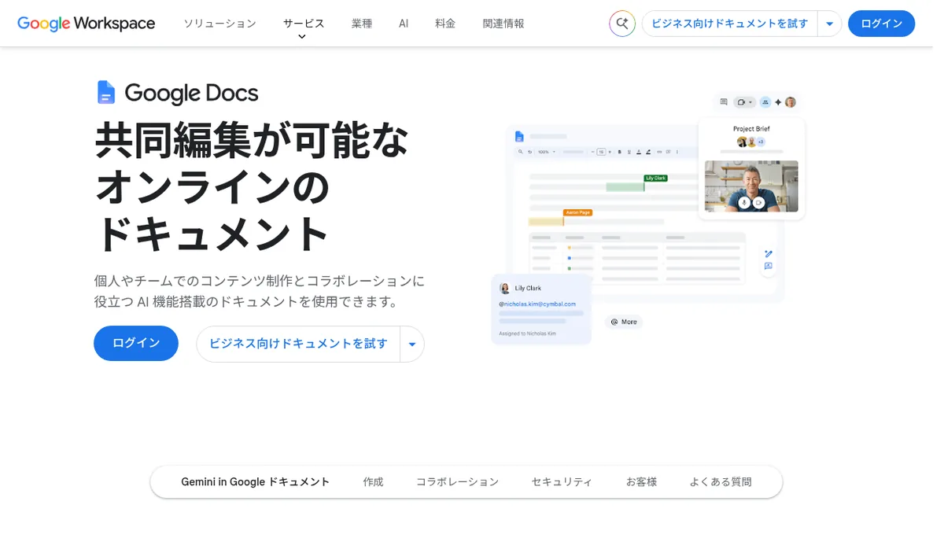Image resolution: width=944 pixels, height=560 pixels.
Task: Switch to the セキュリティ tab
Action: 562,481
